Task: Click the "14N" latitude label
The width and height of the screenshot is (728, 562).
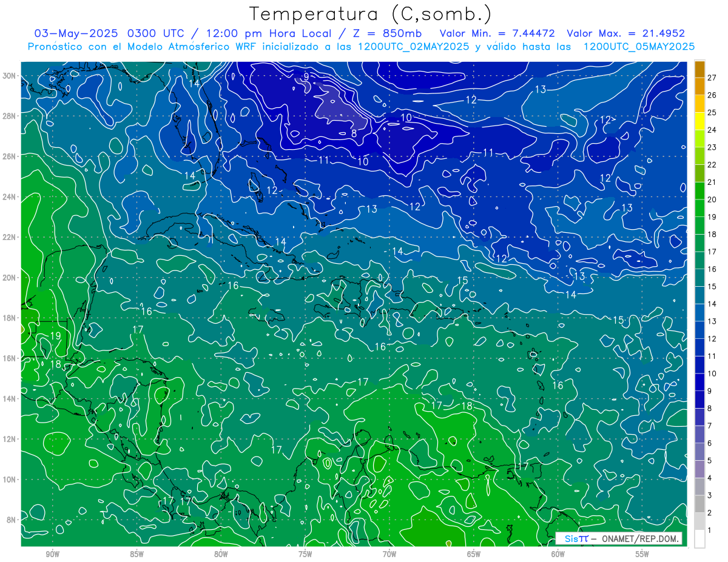Action: [x=10, y=398]
